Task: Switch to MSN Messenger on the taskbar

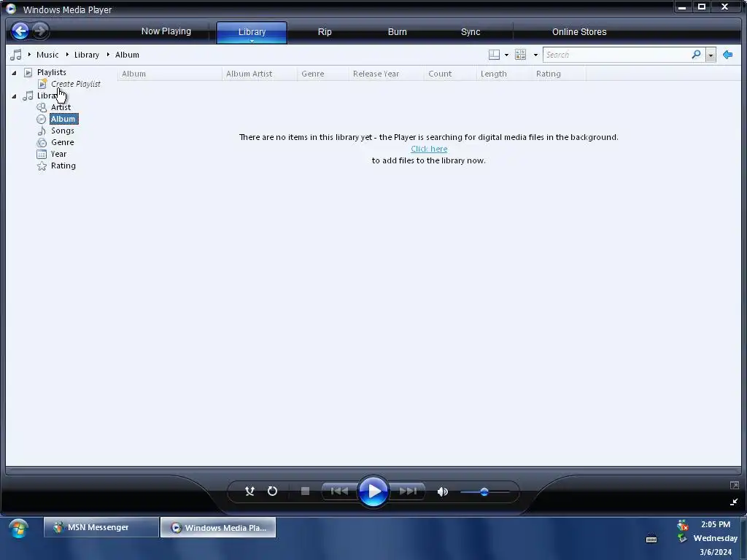Action: pyautogui.click(x=101, y=527)
